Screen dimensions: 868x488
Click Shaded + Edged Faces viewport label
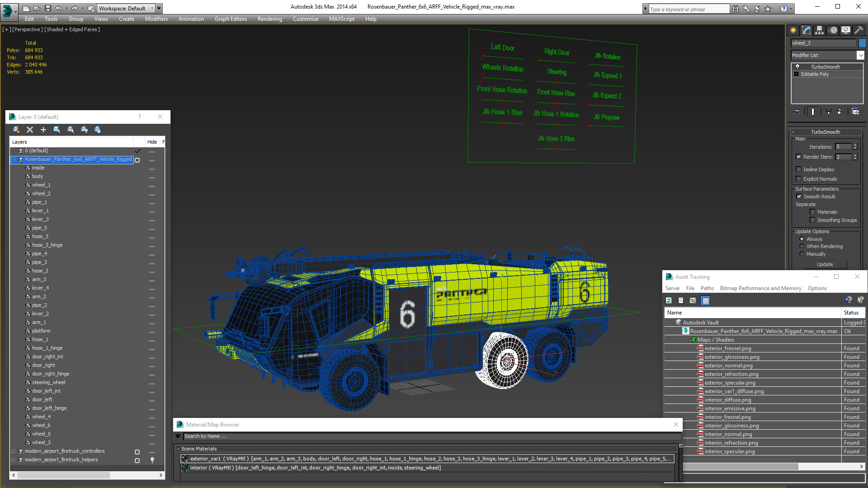tap(72, 29)
